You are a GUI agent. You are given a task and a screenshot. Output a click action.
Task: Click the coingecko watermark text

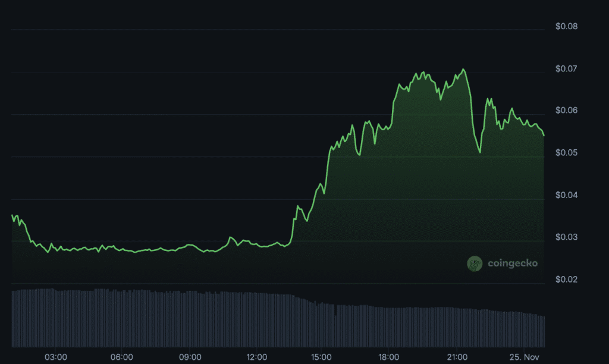coord(512,263)
